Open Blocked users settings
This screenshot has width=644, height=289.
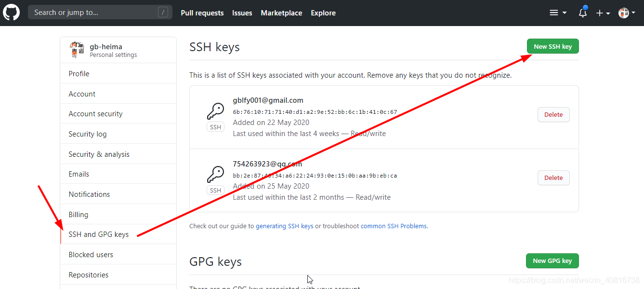118,254
